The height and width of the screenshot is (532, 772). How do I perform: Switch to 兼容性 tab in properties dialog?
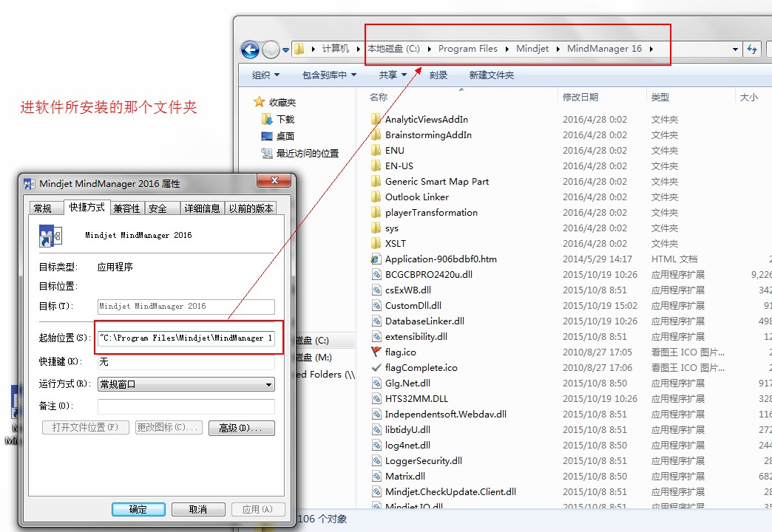pos(127,208)
